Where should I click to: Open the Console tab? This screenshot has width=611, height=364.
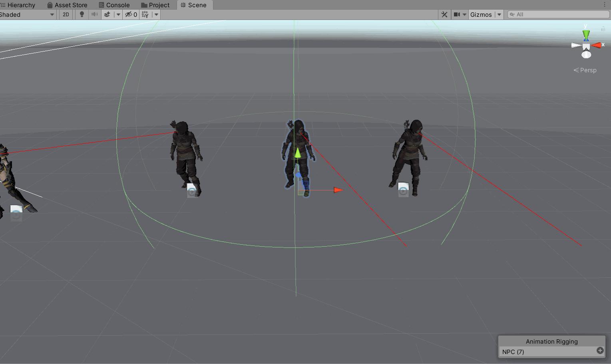tap(114, 5)
